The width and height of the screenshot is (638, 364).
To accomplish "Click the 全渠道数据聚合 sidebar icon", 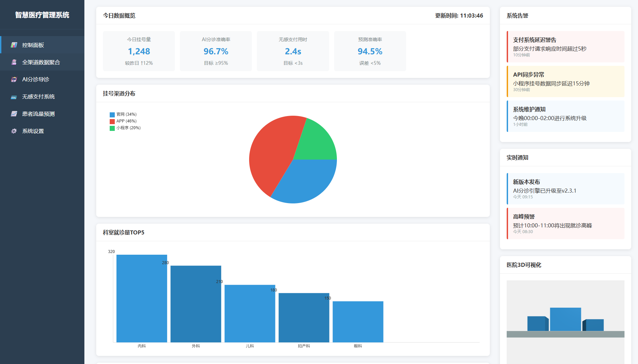I will click(14, 62).
